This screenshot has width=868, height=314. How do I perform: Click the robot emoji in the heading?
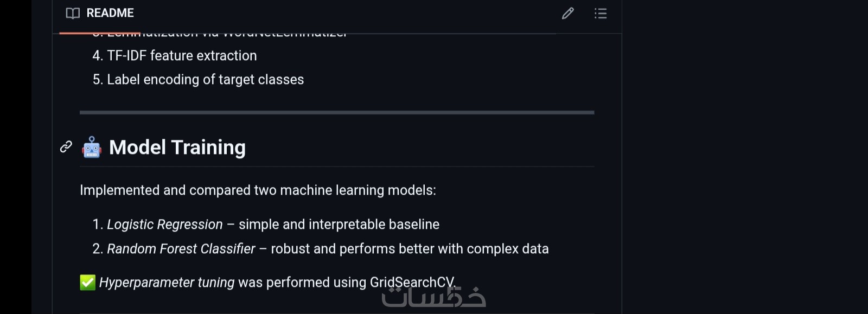coord(92,148)
